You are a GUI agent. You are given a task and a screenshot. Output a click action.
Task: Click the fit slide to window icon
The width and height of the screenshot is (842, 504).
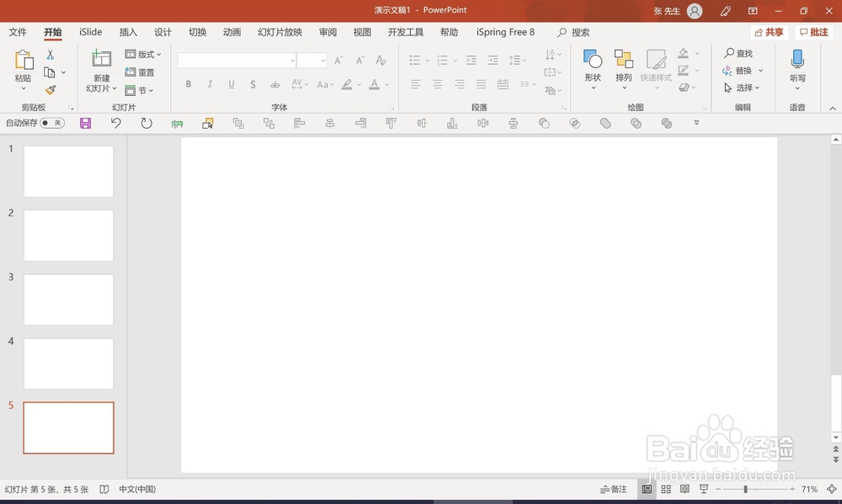tap(831, 489)
